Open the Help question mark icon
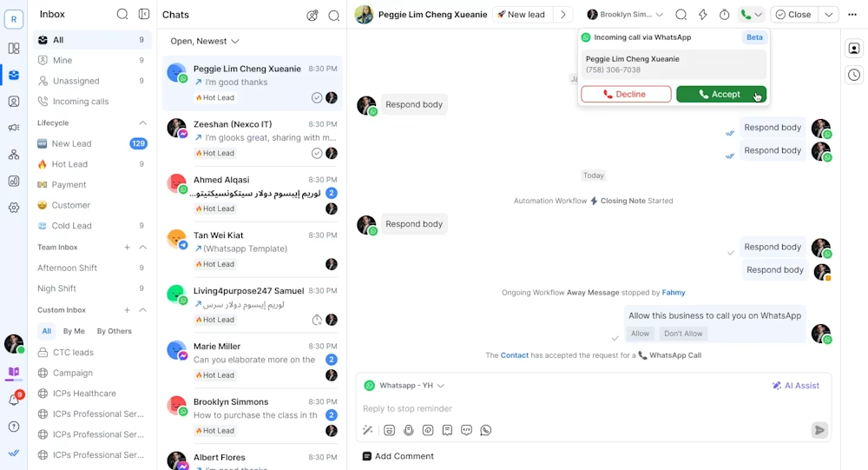The height and width of the screenshot is (470, 868). tap(14, 427)
